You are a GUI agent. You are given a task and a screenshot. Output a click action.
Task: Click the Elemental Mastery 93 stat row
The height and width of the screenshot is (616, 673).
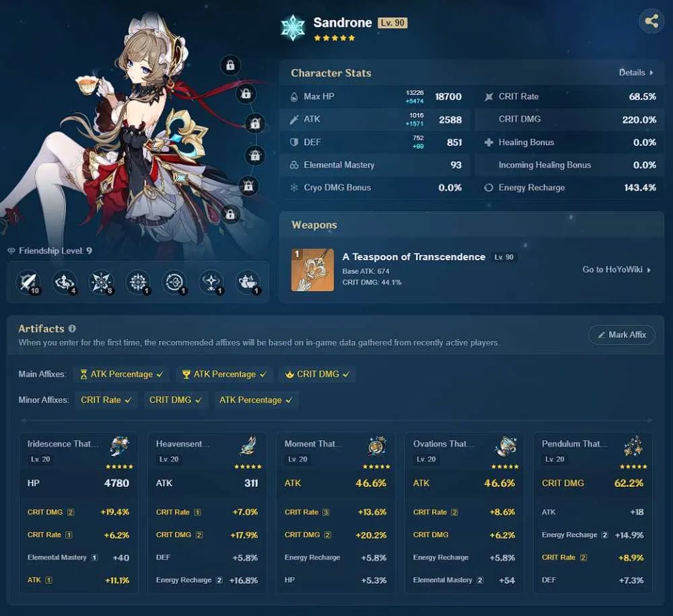tap(375, 165)
